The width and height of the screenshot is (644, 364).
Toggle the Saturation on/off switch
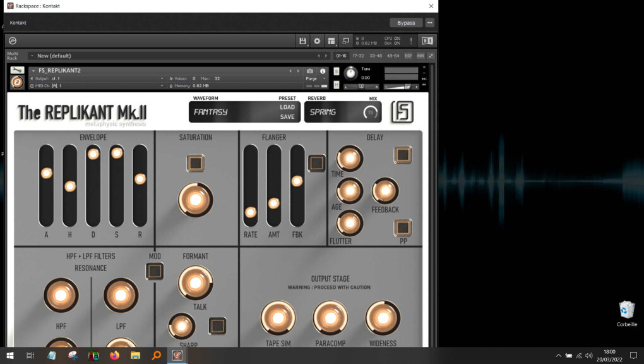[196, 163]
